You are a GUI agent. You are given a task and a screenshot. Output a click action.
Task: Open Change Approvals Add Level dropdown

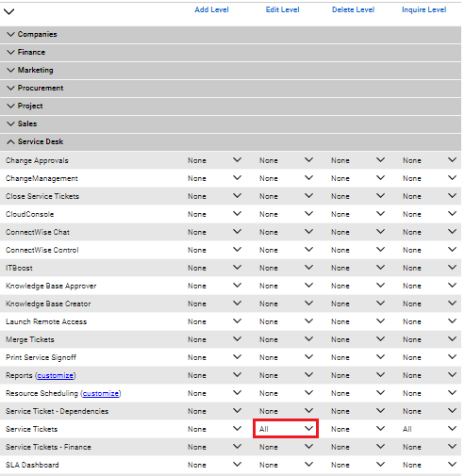point(214,160)
